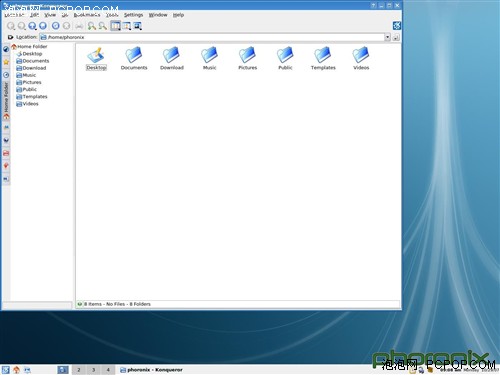This screenshot has width=500, height=375.
Task: Click the magnifier Zoom Out icon
Action: tap(102, 26)
